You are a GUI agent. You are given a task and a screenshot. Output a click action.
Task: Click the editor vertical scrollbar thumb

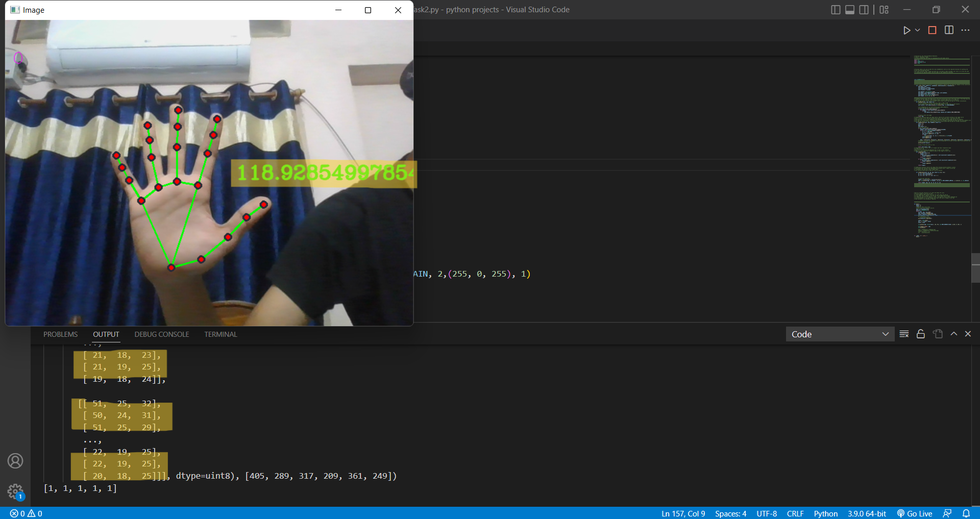[975, 268]
